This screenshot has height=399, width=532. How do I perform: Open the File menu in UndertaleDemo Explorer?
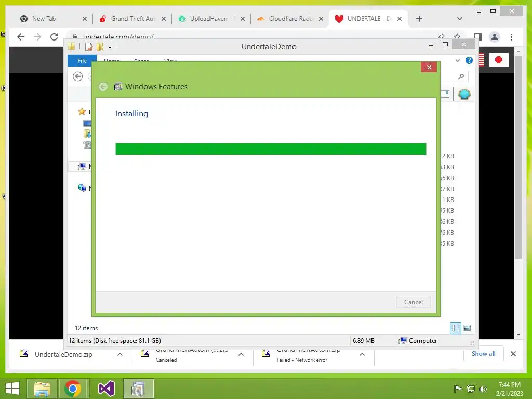click(82, 61)
